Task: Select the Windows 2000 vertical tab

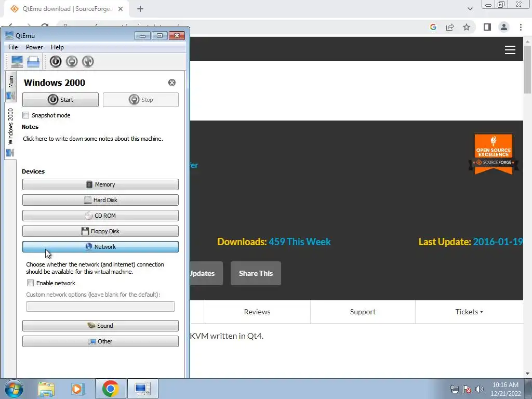Action: (10, 130)
